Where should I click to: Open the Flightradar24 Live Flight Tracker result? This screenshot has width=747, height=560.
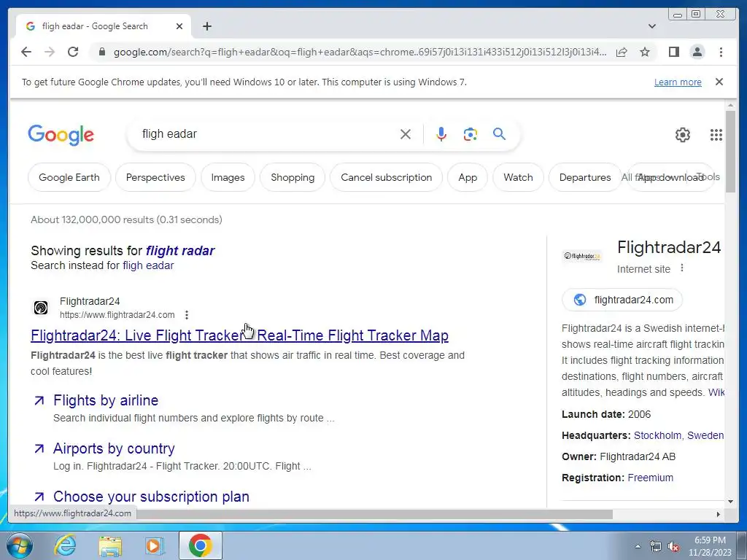click(239, 335)
